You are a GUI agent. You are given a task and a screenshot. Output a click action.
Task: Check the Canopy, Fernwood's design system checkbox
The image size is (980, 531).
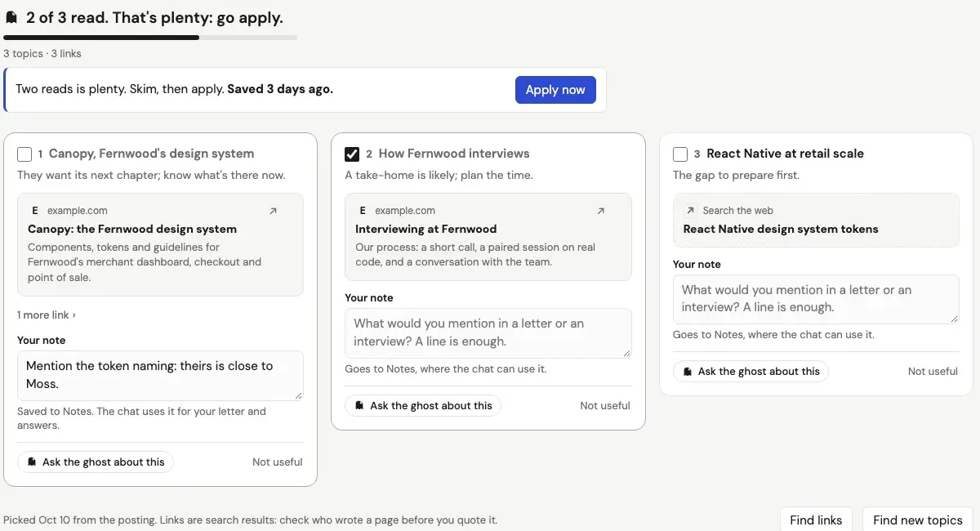pyautogui.click(x=24, y=154)
